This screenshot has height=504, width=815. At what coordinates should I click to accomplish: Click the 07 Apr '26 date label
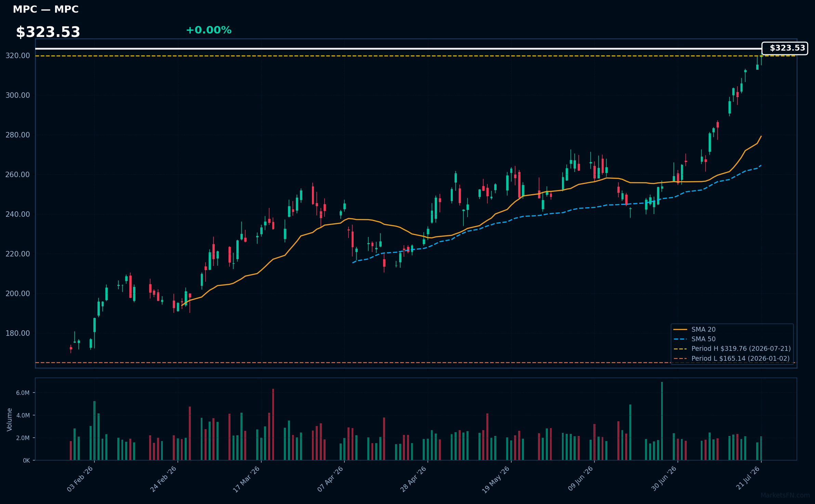[x=330, y=479]
